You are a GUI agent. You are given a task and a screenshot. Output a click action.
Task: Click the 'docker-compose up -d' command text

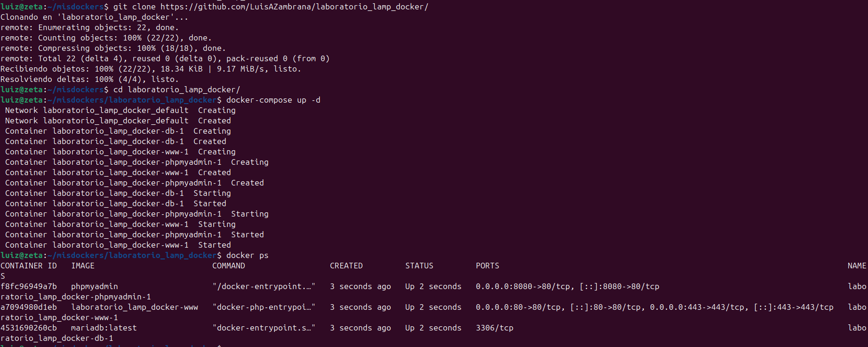coord(273,100)
